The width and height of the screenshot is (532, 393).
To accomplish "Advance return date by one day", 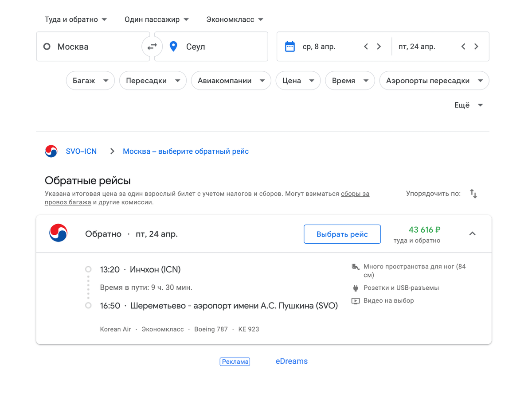I will coord(477,47).
